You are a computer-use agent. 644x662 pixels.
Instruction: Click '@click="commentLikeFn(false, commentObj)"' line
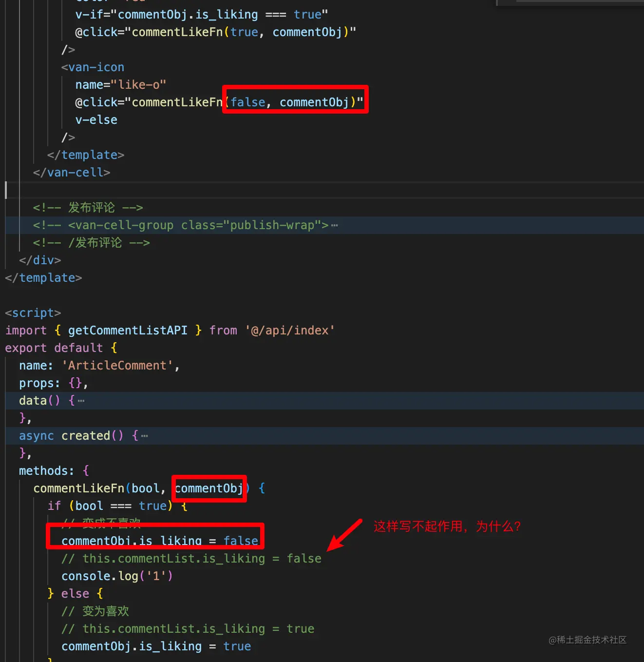[219, 102]
